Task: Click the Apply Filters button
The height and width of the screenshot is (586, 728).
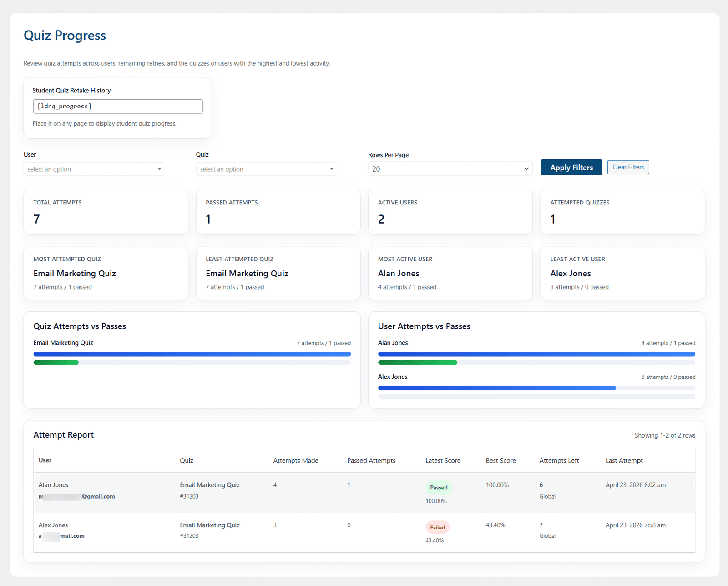Action: coord(571,168)
